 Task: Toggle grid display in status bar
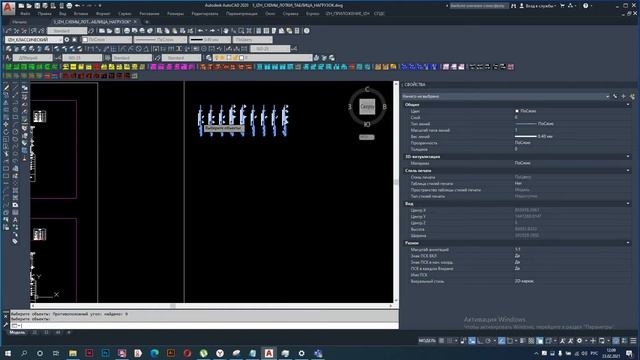tap(441, 340)
